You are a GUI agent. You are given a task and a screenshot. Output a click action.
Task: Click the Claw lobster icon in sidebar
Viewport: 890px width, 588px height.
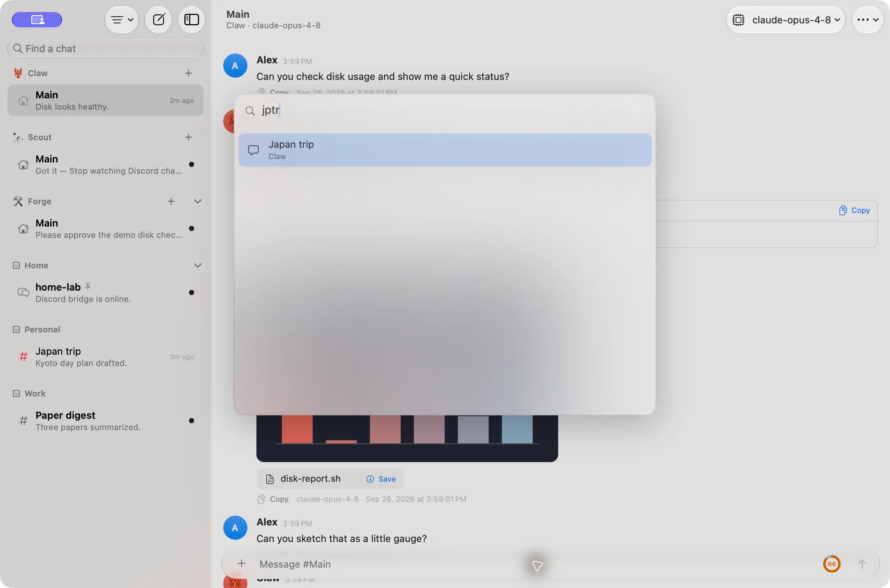(x=18, y=73)
